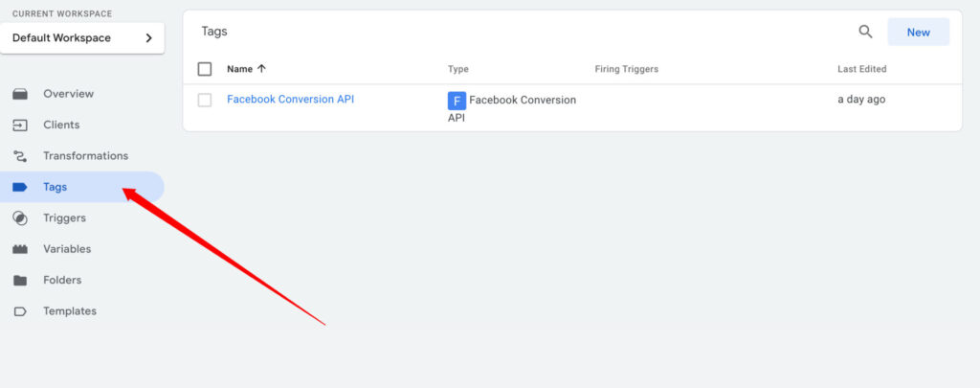Click the Variables brick icon

[x=20, y=249]
